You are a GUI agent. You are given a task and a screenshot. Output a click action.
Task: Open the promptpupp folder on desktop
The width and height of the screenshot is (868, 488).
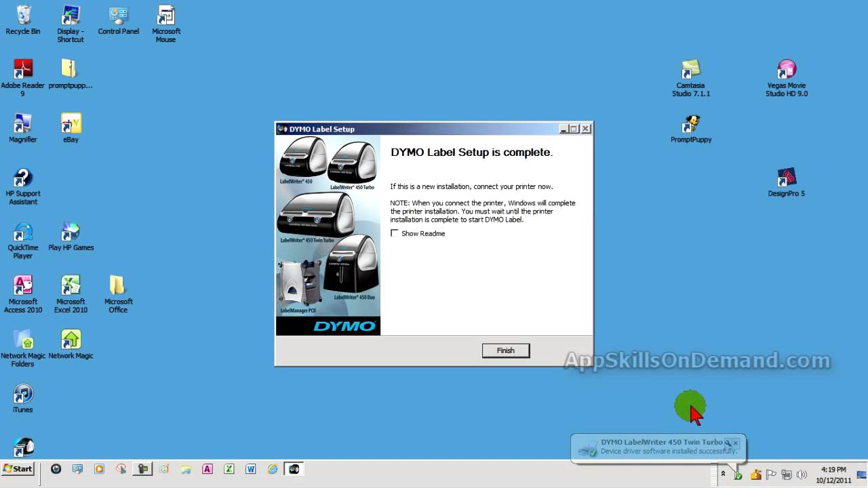(71, 74)
